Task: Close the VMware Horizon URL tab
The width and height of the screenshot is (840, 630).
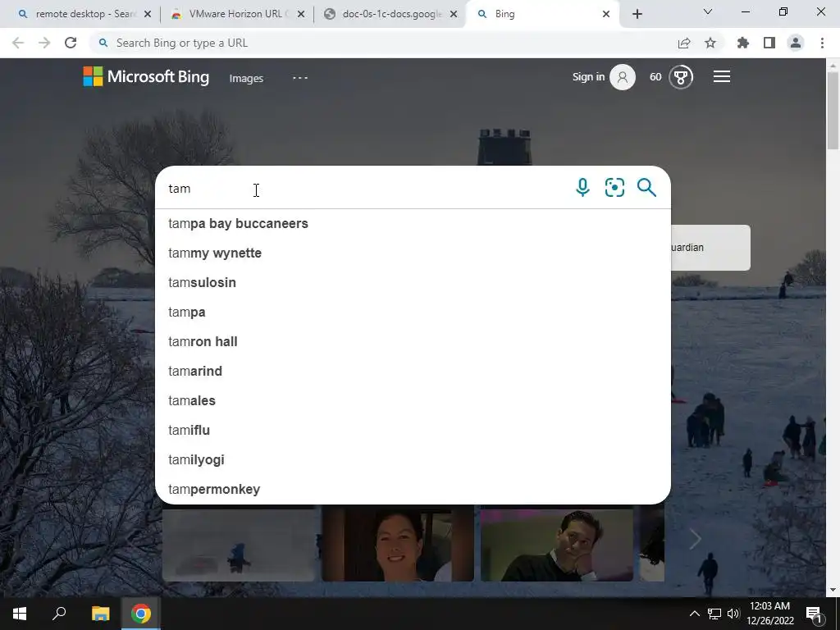Action: tap(301, 14)
